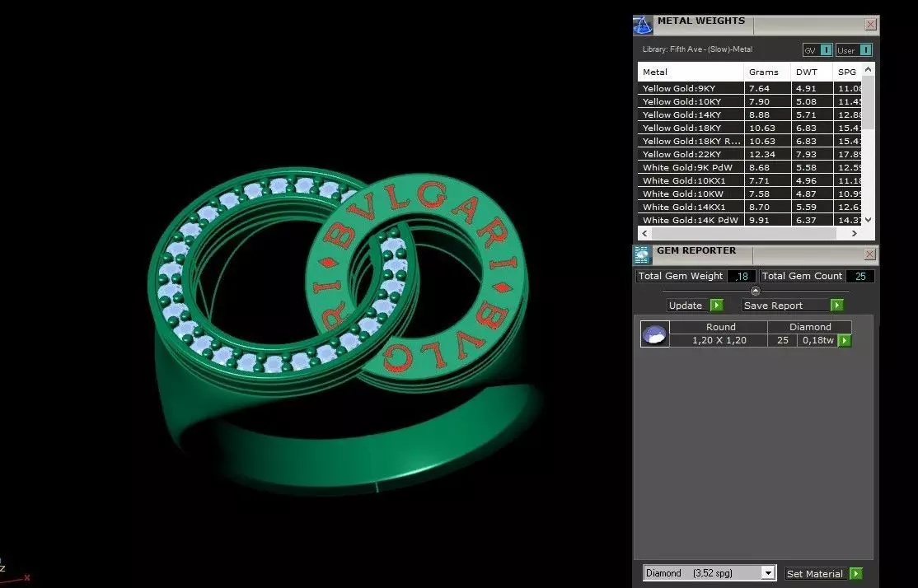Close the Metal Weights panel
The width and height of the screenshot is (918, 588).
point(870,25)
